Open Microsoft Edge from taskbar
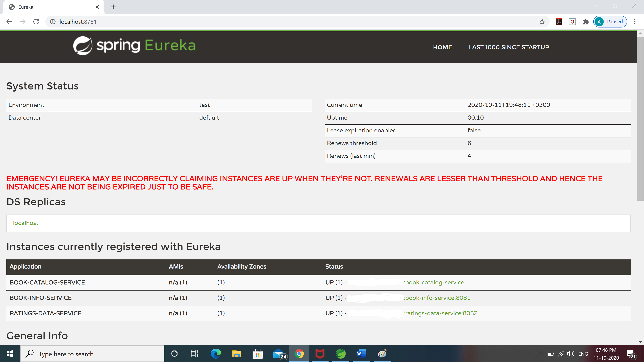This screenshot has height=362, width=644. [x=216, y=354]
